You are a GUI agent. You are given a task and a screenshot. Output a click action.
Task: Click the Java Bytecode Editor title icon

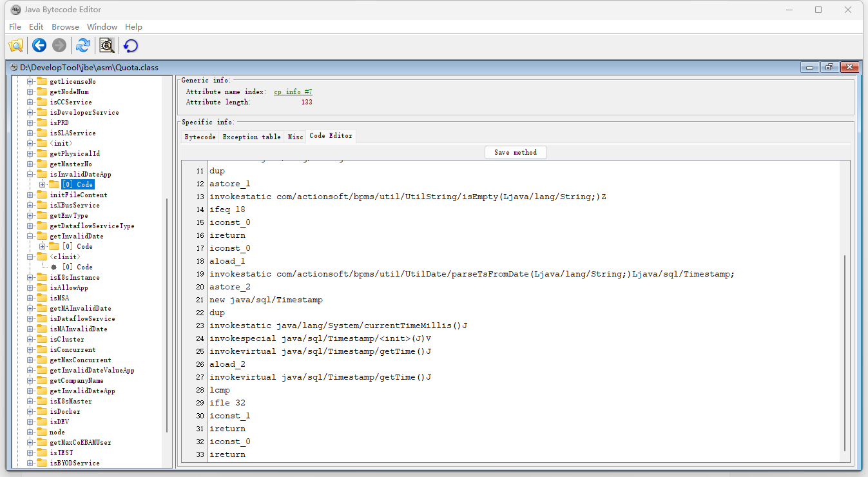15,10
